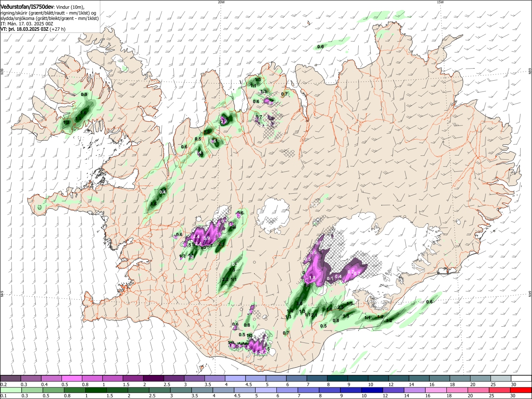The image size is (532, 399).
Task: Select the upper legend lavender swatch labeled 4
Action: (235, 379)
